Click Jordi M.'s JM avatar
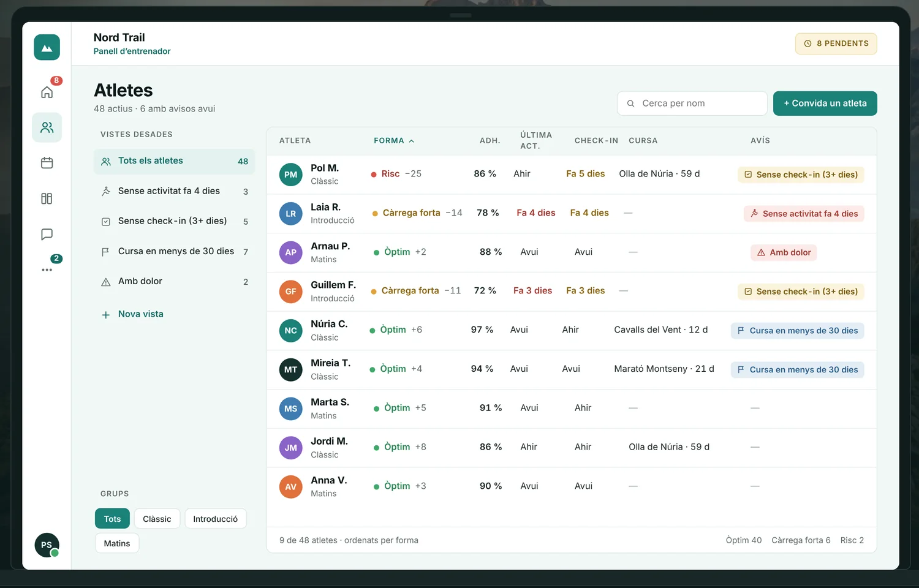The image size is (919, 588). point(291,448)
